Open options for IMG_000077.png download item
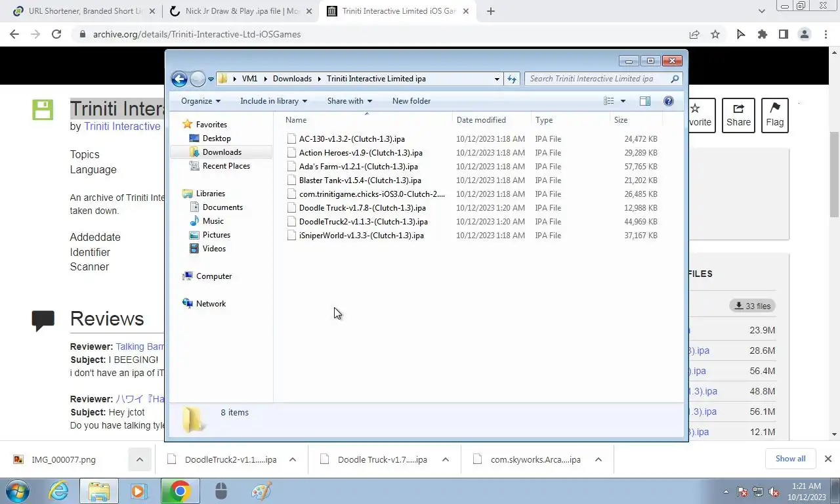Viewport: 840px width, 504px height. click(x=139, y=459)
